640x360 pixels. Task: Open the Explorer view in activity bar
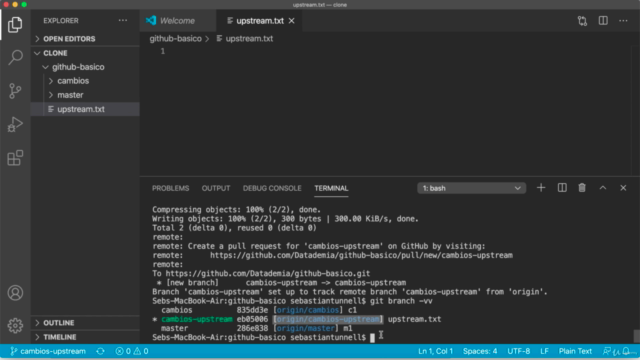[x=15, y=24]
